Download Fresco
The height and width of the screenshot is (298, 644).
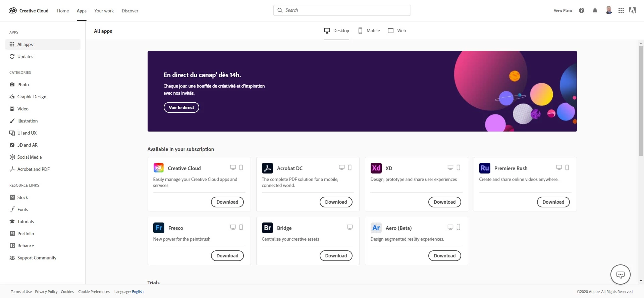pyautogui.click(x=227, y=256)
